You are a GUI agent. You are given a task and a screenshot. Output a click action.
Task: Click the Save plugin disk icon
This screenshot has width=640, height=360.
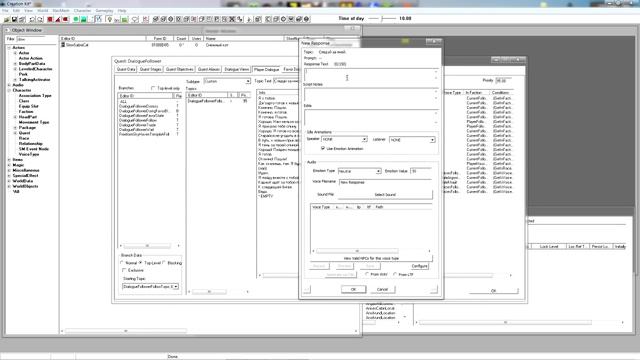14,19
